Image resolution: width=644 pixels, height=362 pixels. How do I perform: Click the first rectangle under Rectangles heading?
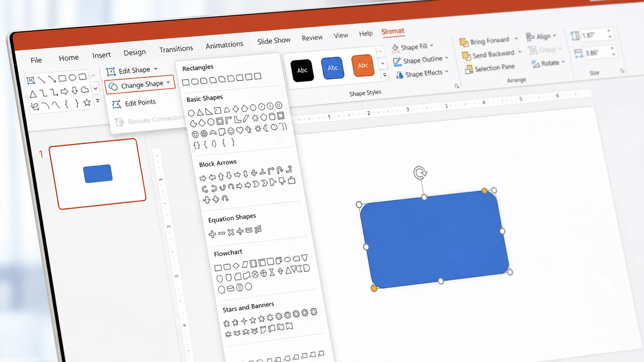click(186, 82)
